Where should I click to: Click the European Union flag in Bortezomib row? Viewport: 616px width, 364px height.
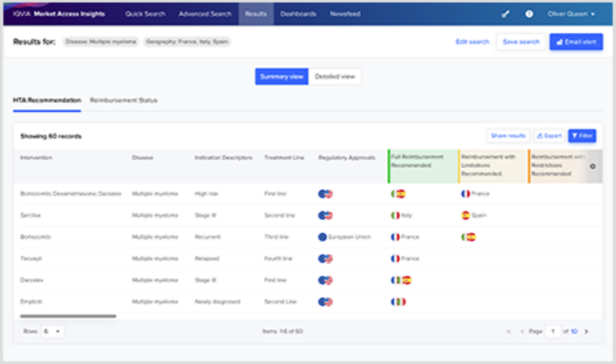point(323,237)
